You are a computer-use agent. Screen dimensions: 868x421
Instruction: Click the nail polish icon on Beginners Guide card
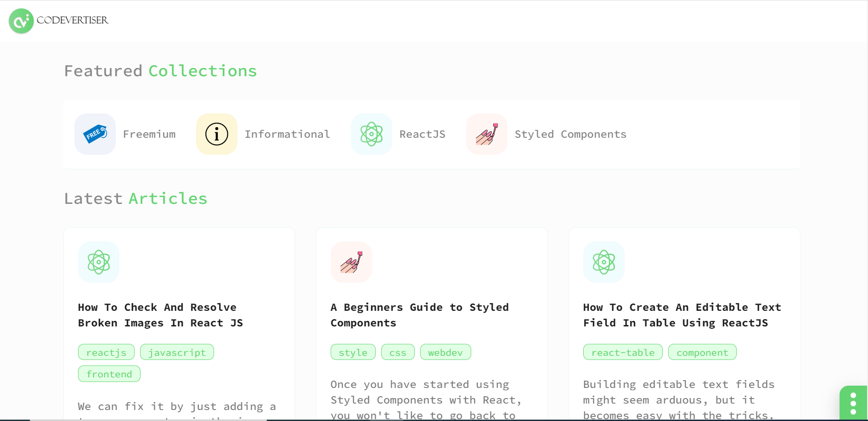click(351, 262)
